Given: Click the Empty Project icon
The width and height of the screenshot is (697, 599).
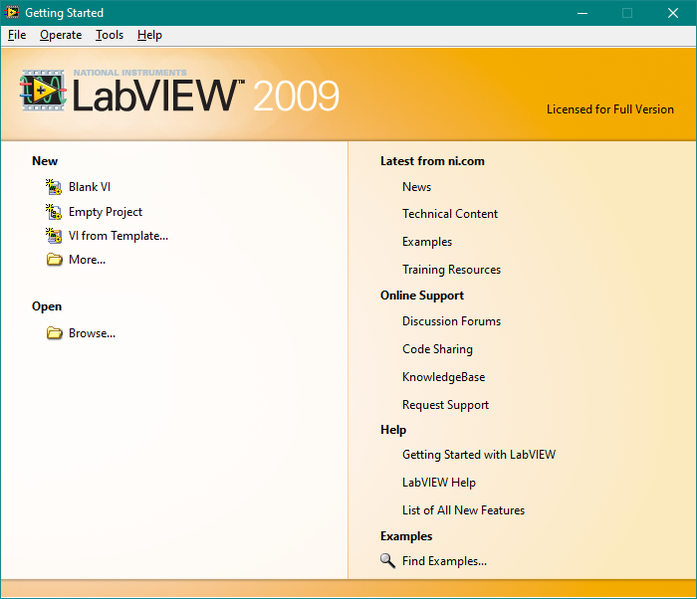Looking at the screenshot, I should coord(54,212).
